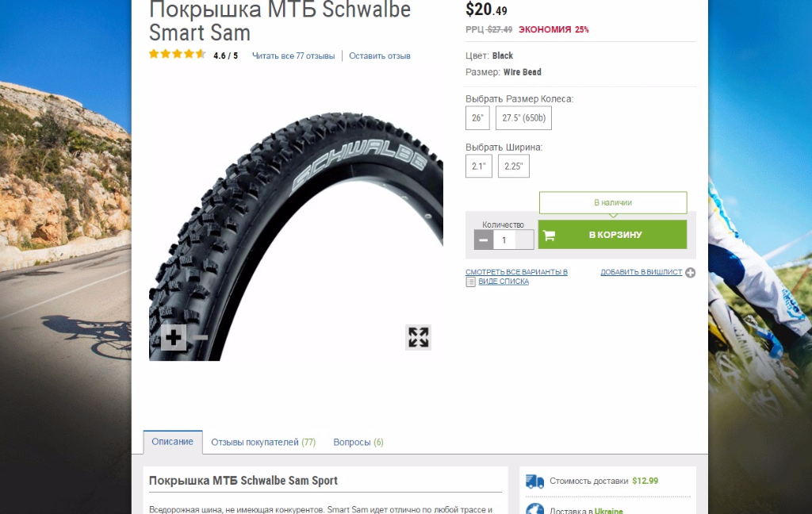Open the Вопросы (6) tab
Screen dimensions: 812x514
pos(358,442)
